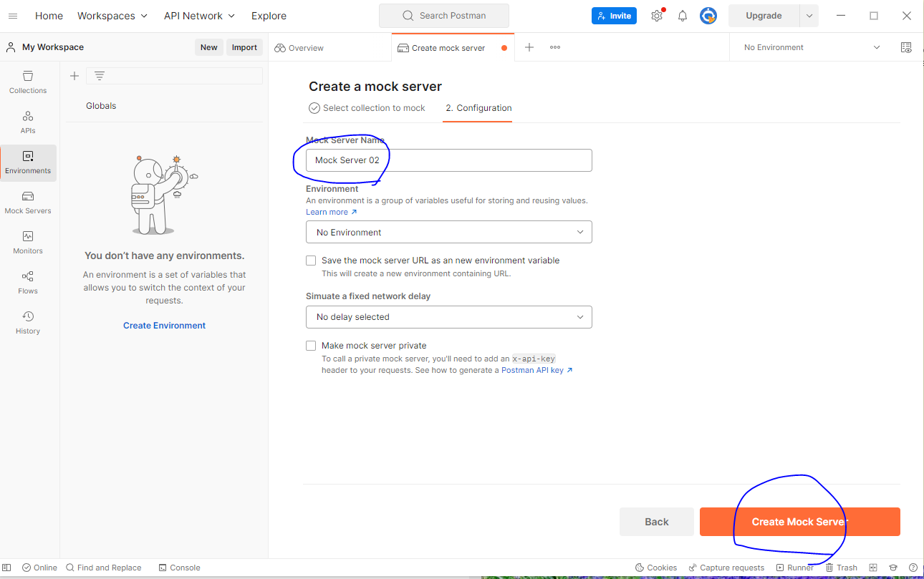
Task: Select the Create mock server tab
Action: coord(448,48)
